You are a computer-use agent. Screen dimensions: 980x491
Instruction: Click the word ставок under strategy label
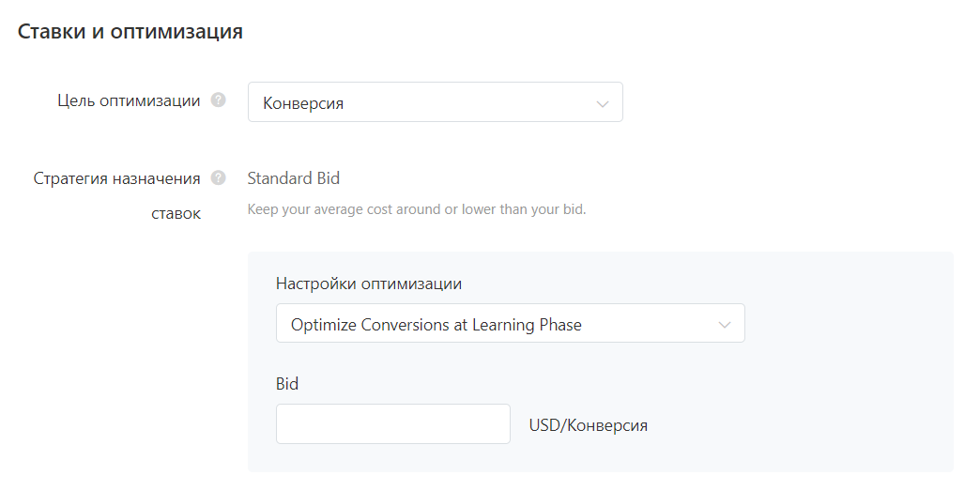click(x=176, y=214)
